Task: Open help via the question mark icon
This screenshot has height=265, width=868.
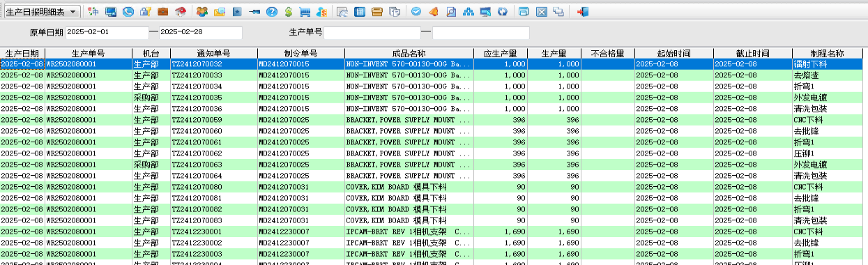Action: (x=271, y=12)
